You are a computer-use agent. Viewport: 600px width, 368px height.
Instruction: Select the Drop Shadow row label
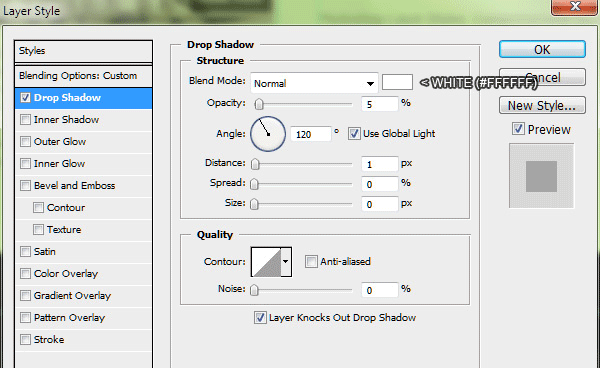[x=67, y=98]
